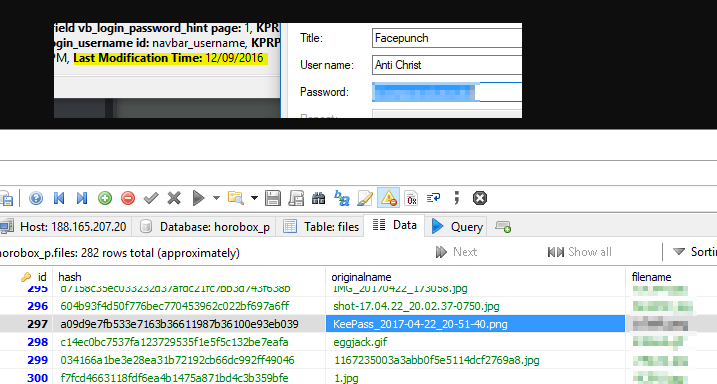This screenshot has width=717, height=384.
Task: Select row id 296
Action: (x=37, y=306)
